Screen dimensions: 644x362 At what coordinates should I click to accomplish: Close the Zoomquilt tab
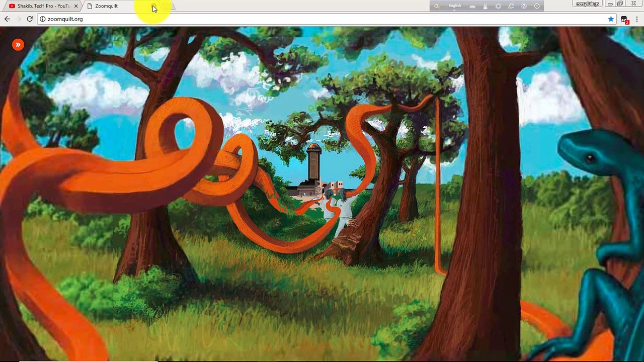pos(154,6)
